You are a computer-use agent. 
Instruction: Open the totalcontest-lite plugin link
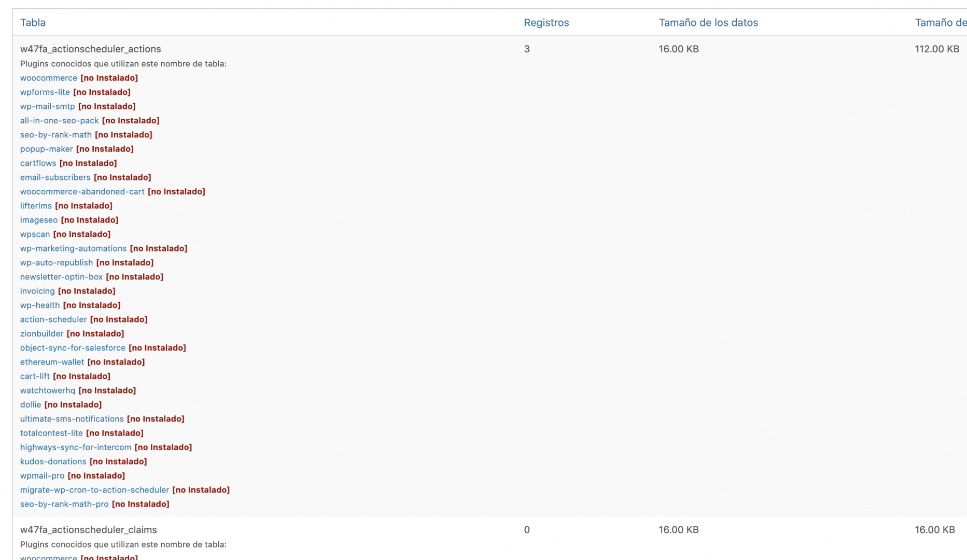point(51,433)
